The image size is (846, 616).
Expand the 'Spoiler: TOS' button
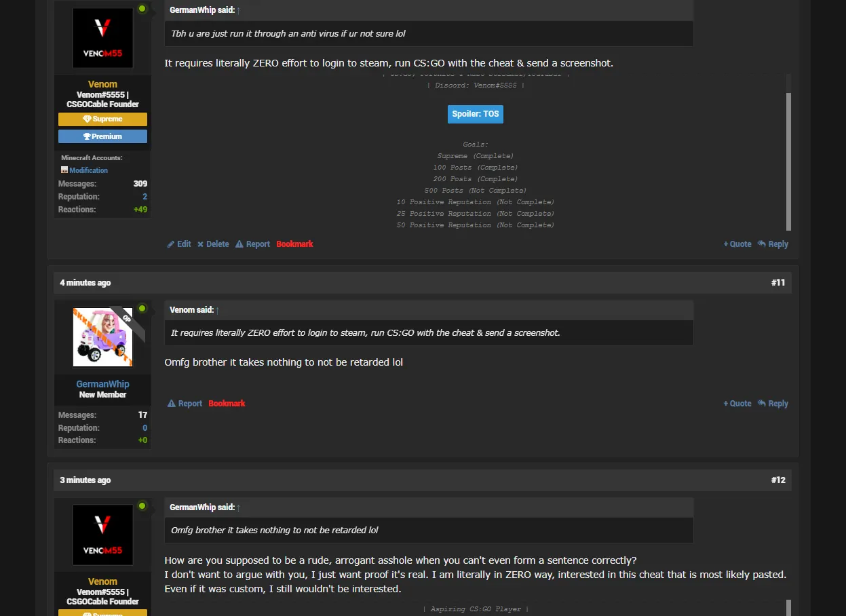tap(476, 114)
